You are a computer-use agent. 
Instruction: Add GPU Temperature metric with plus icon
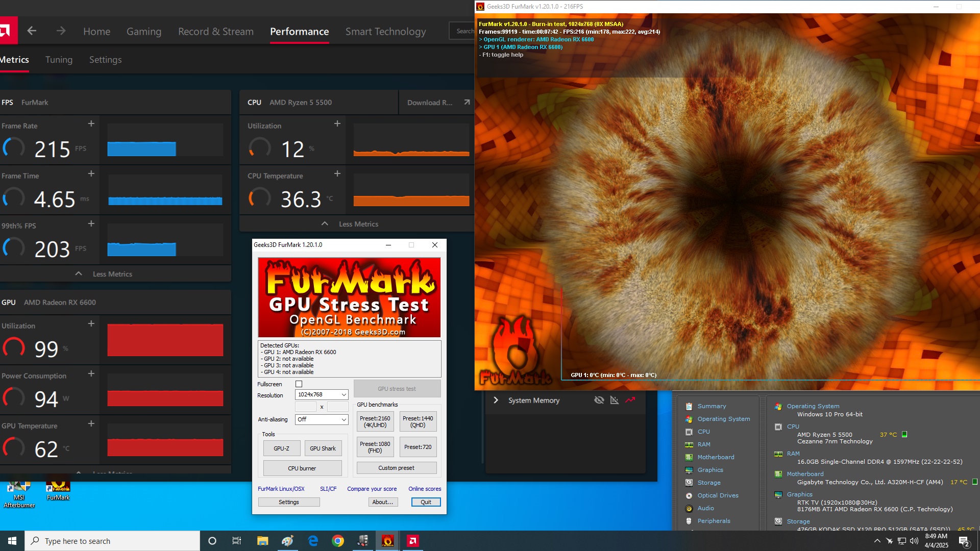tap(91, 423)
